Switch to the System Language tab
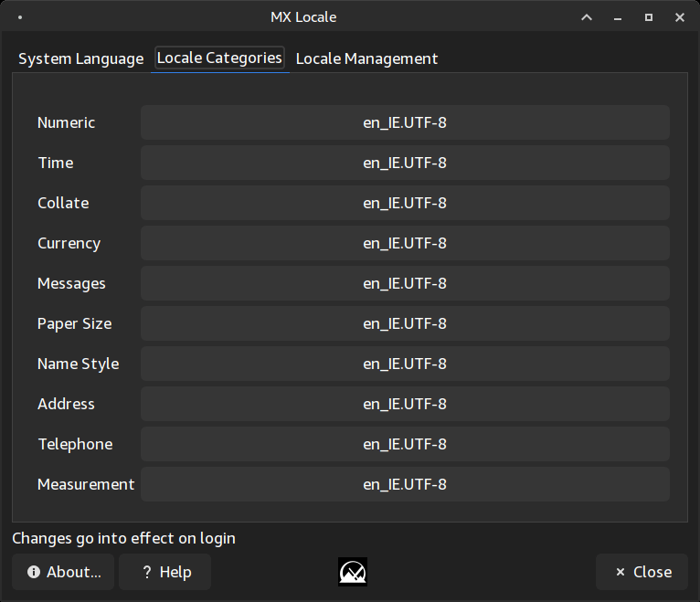 tap(80, 58)
